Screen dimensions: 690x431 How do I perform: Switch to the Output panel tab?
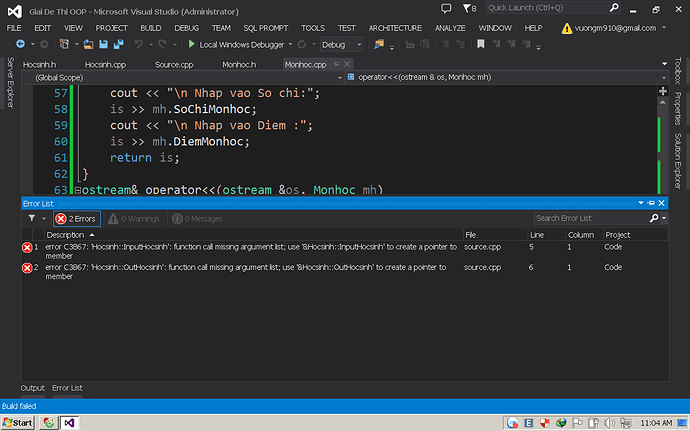pos(33,388)
